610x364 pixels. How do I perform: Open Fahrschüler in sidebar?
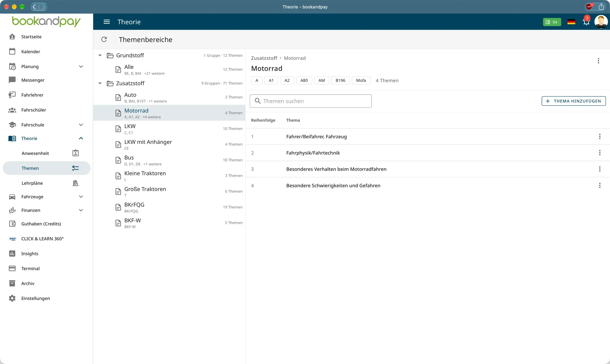coord(47,110)
